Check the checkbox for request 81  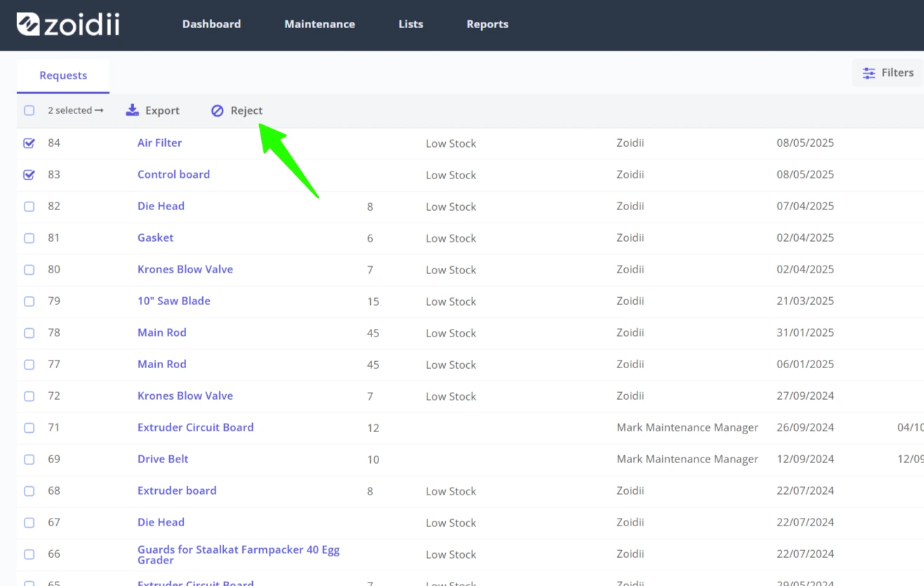click(x=29, y=238)
